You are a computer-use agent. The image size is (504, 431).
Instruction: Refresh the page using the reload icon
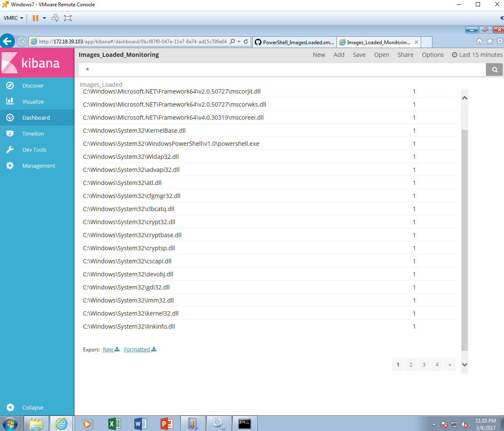coord(246,41)
